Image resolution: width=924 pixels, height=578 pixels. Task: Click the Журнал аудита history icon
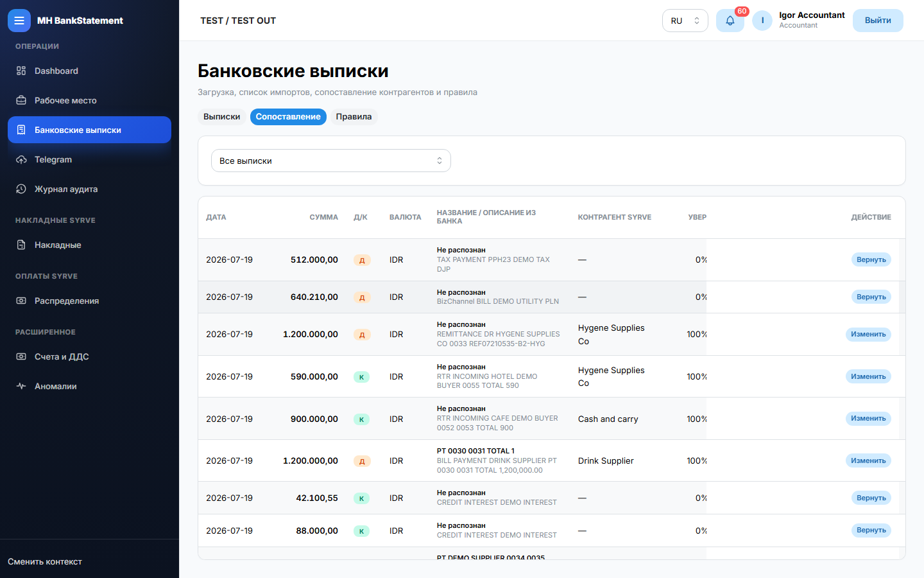click(21, 189)
